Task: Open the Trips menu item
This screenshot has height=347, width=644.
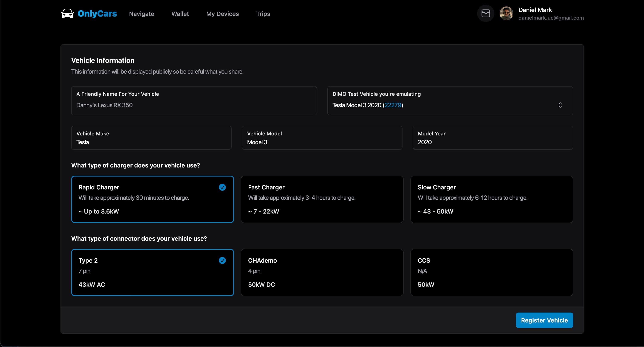Action: tap(263, 14)
